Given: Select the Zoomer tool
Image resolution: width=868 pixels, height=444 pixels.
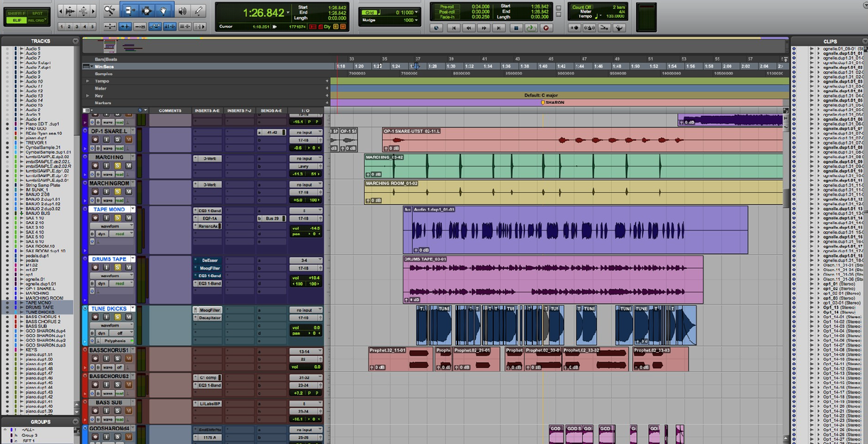Looking at the screenshot, I should [110, 11].
